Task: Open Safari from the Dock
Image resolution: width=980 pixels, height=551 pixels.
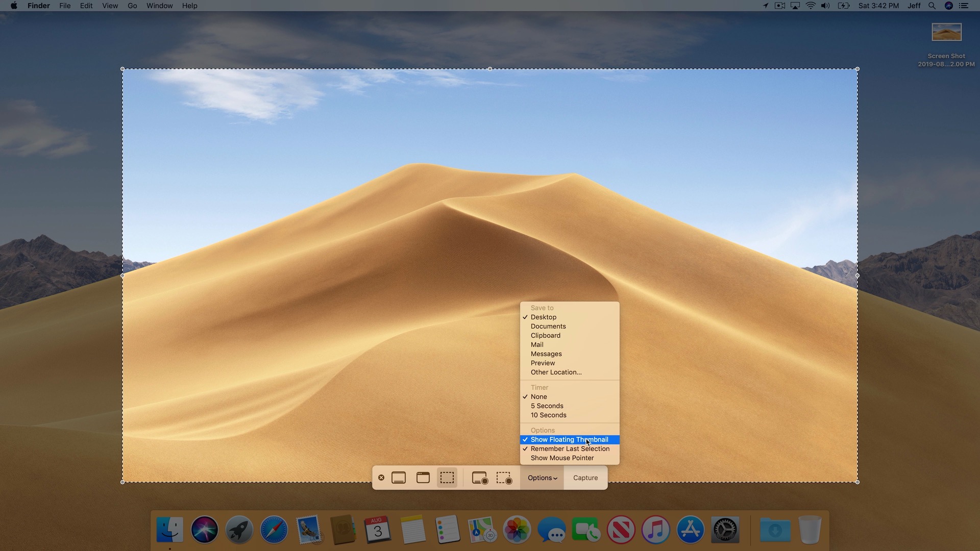Action: click(x=273, y=529)
